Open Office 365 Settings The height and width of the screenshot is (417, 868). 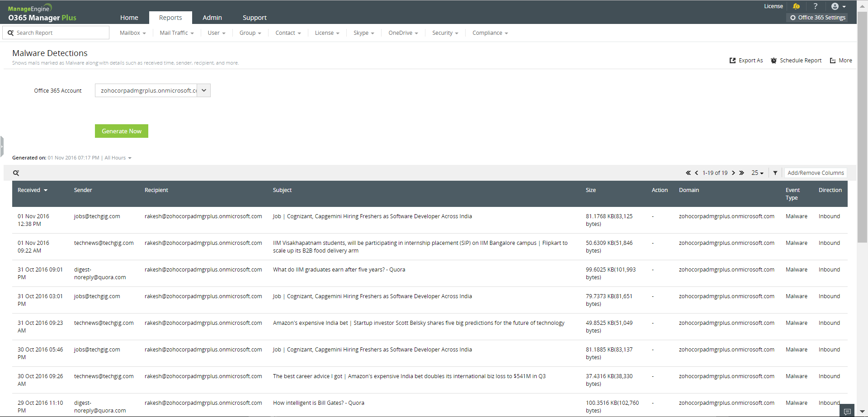pyautogui.click(x=817, y=18)
